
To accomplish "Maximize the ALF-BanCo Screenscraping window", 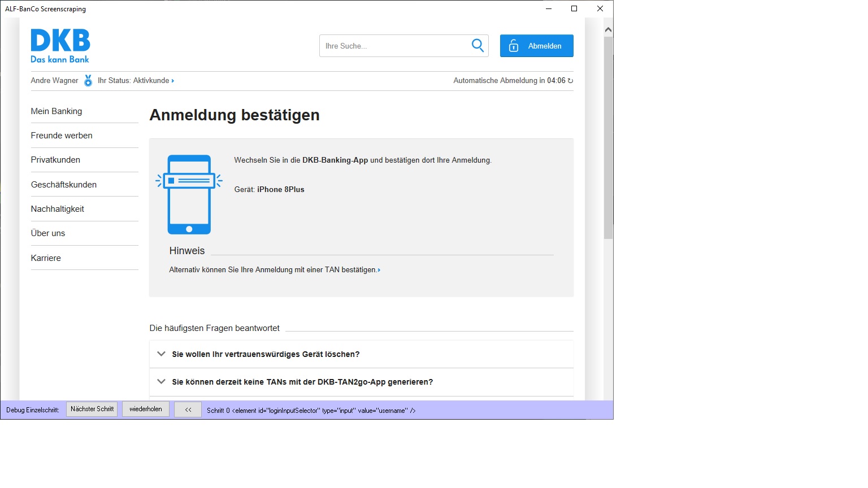I will point(574,8).
